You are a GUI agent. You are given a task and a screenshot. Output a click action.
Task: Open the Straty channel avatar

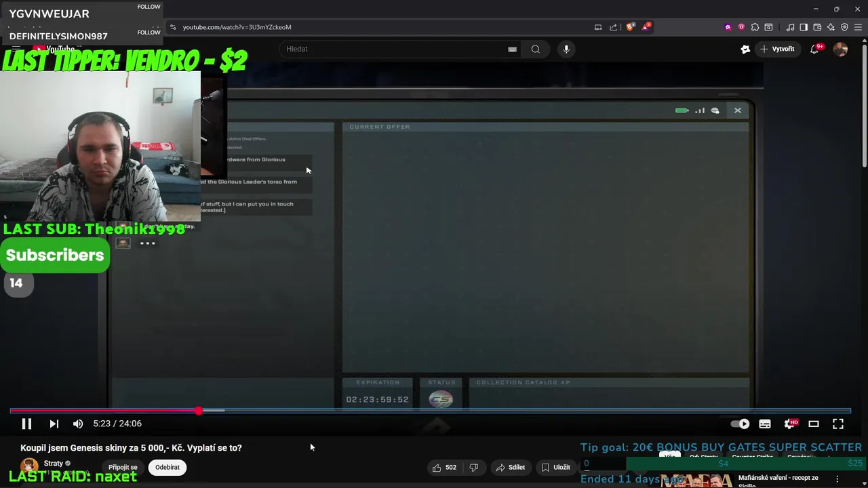[30, 467]
